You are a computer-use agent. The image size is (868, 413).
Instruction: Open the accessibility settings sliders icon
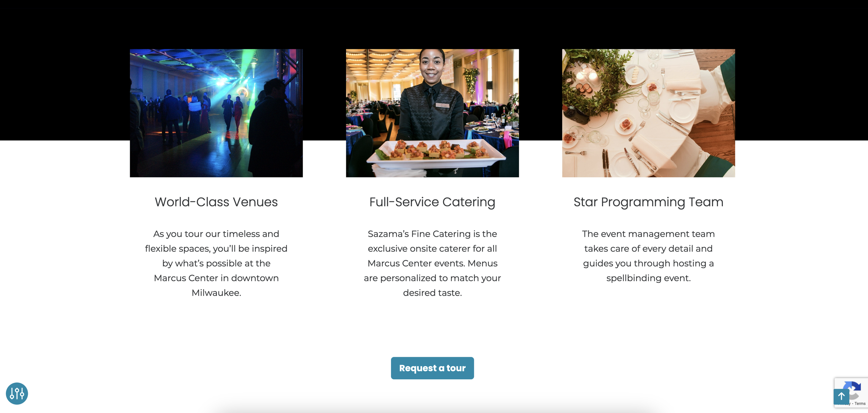click(17, 393)
